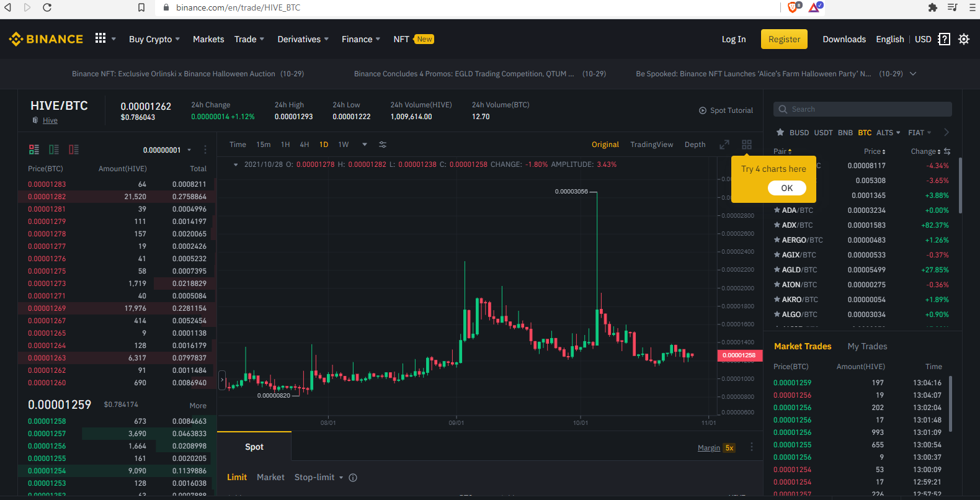This screenshot has height=500, width=980.
Task: Click the magnifier icon in pair search
Action: point(783,109)
